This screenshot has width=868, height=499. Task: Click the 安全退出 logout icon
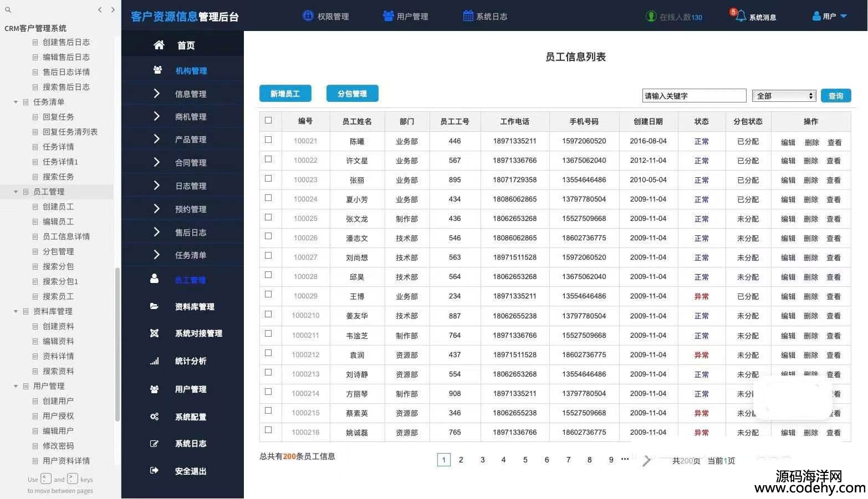[154, 471]
